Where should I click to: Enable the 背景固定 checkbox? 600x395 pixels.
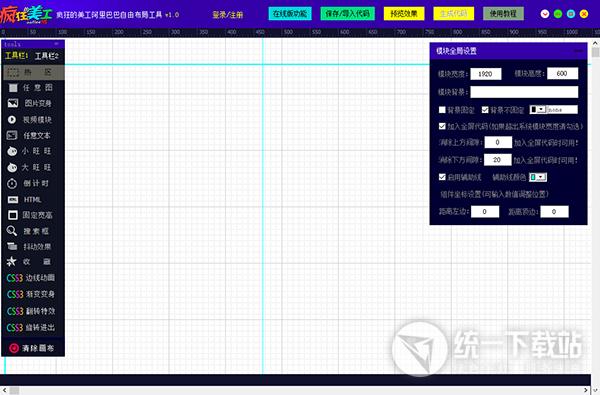pyautogui.click(x=442, y=110)
